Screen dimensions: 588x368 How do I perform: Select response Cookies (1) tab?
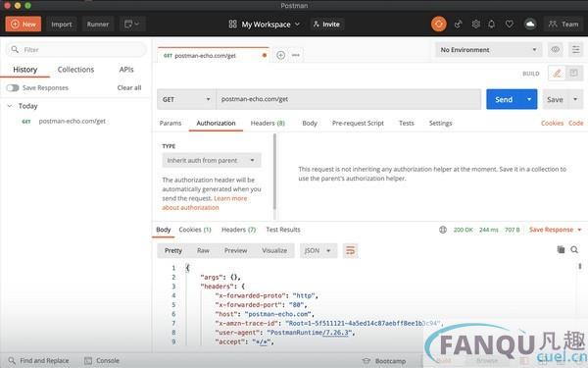pos(195,230)
